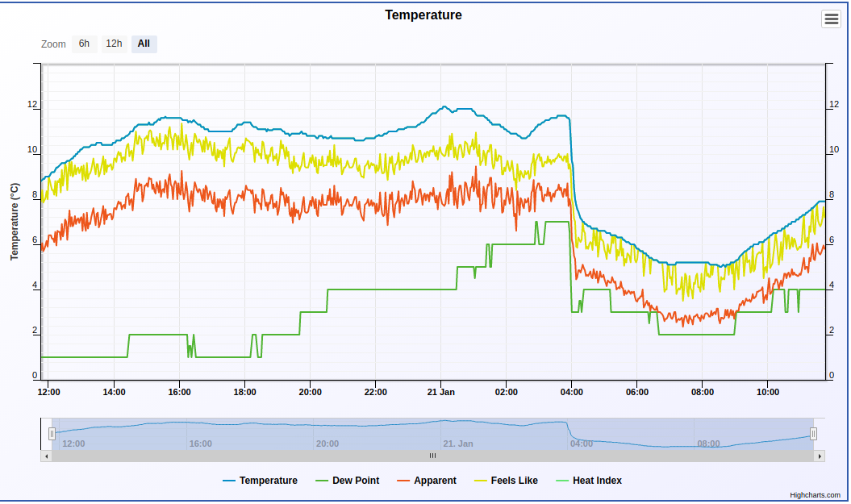This screenshot has width=851, height=504.
Task: Click the orange Apparent legend line marker
Action: 403,481
